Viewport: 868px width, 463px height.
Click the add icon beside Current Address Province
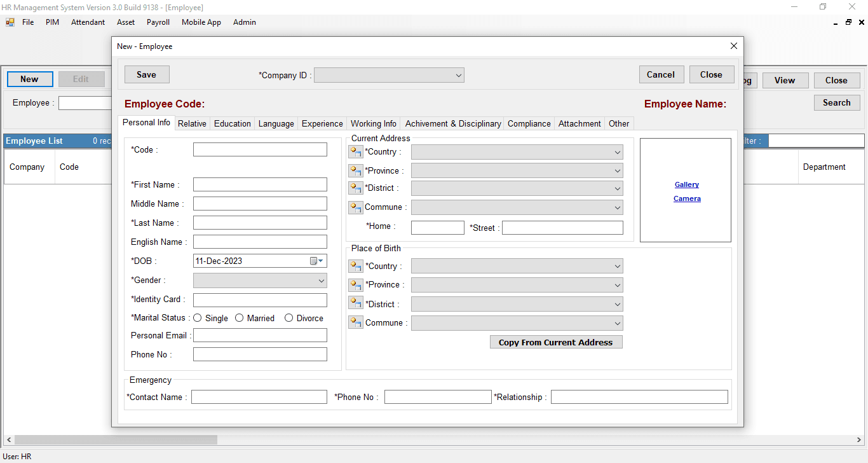coord(356,171)
